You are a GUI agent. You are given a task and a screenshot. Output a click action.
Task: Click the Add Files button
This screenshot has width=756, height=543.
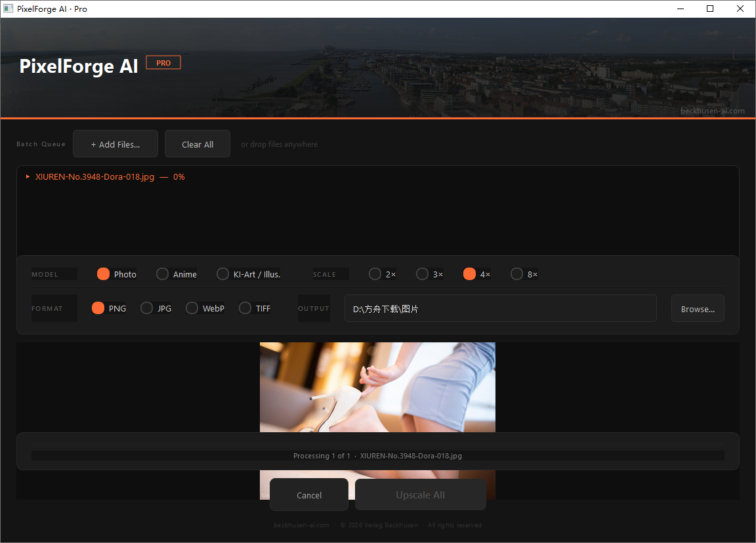pos(115,144)
